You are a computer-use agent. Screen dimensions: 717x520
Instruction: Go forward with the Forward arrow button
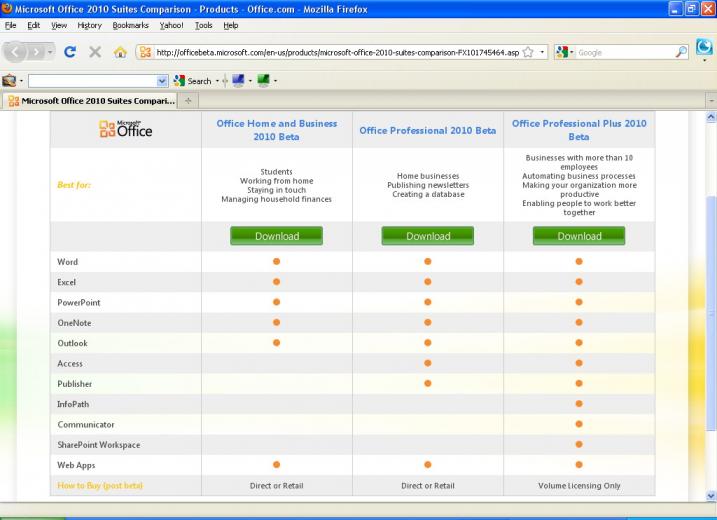[x=37, y=52]
